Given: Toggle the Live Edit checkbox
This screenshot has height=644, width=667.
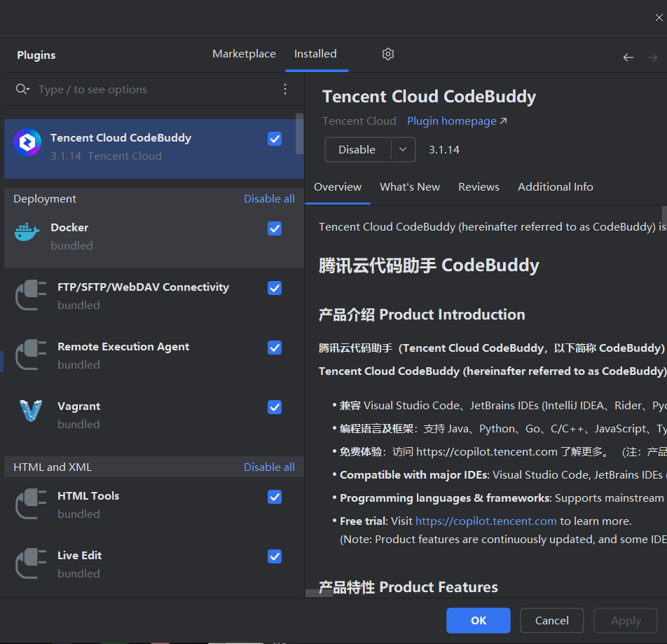Looking at the screenshot, I should (x=275, y=556).
